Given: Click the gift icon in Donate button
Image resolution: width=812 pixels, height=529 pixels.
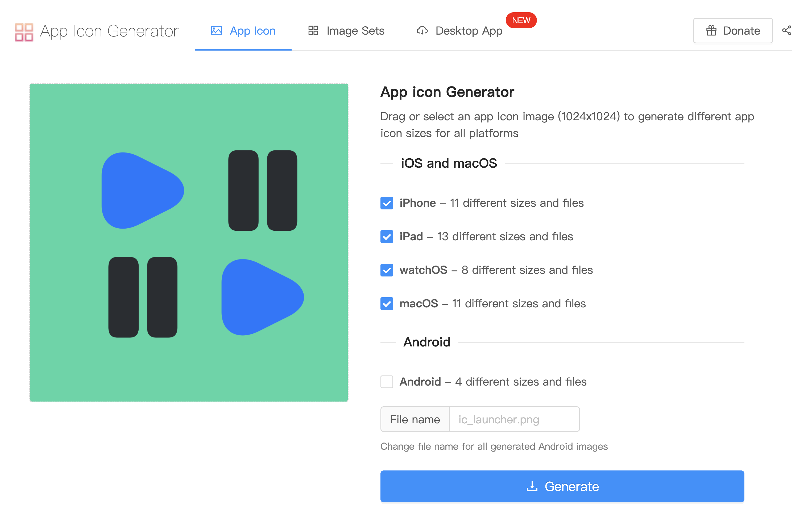Looking at the screenshot, I should click(711, 31).
